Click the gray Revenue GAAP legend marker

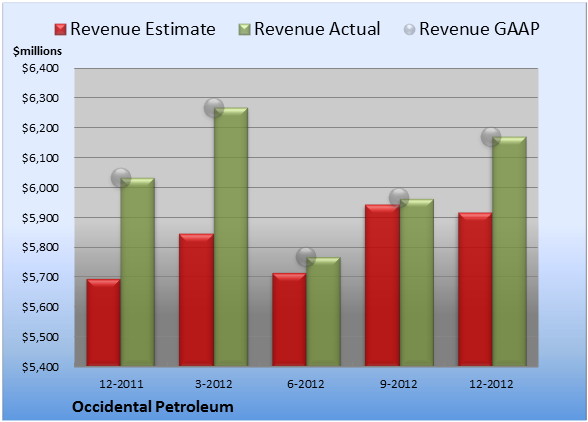pos(409,30)
